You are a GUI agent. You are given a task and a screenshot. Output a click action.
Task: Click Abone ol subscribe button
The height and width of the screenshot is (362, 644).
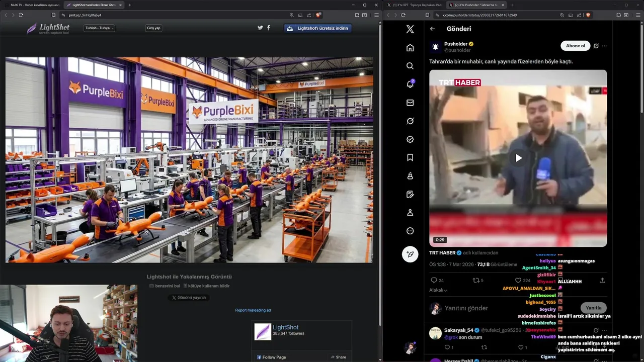click(575, 46)
